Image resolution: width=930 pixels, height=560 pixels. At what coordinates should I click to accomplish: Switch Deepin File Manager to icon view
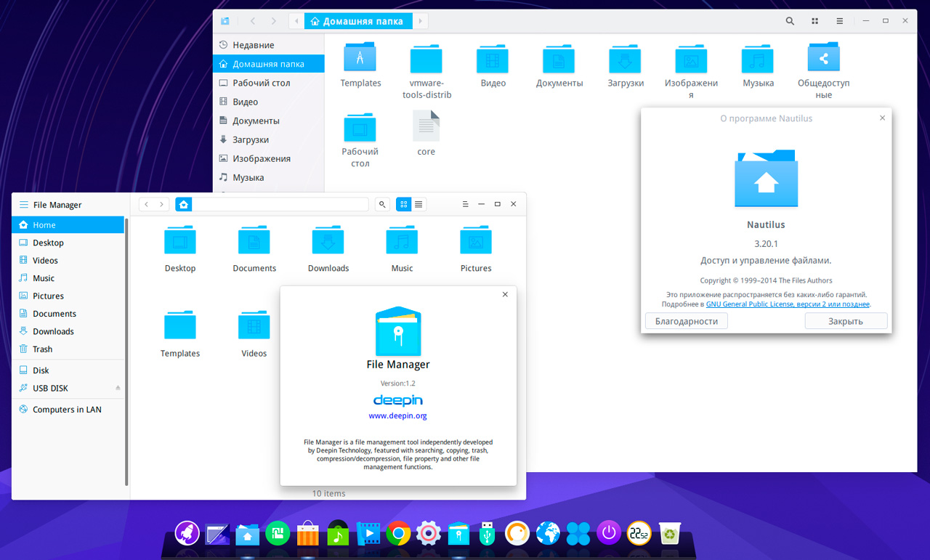404,205
